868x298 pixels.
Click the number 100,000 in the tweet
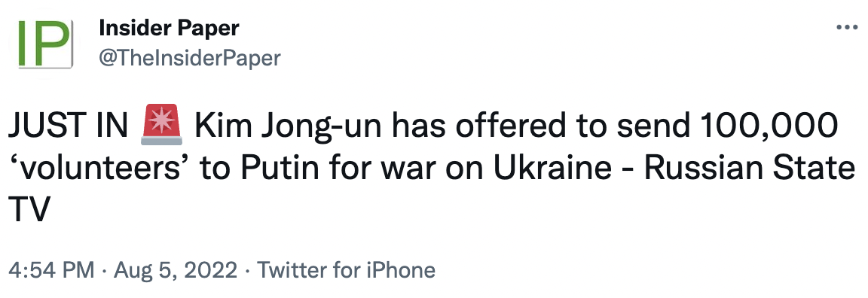point(768,127)
